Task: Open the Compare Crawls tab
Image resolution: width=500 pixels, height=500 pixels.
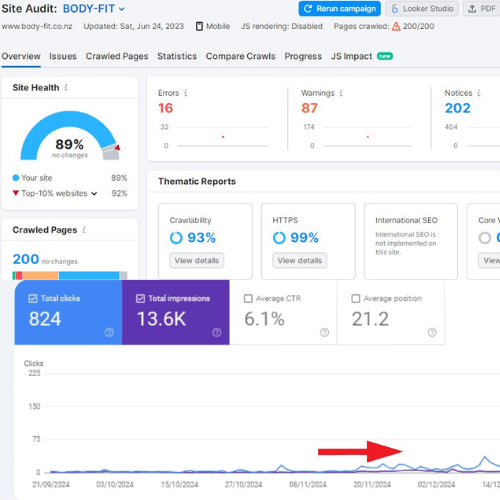Action: pyautogui.click(x=241, y=56)
